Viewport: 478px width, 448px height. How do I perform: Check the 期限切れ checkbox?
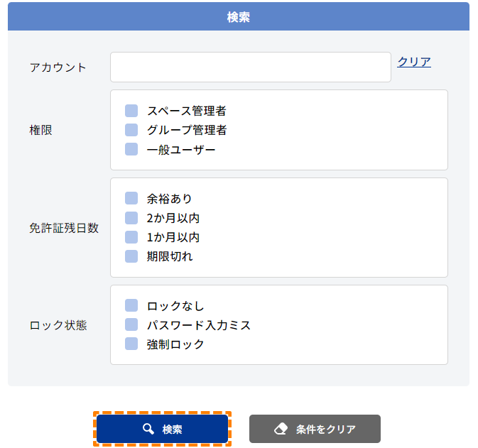(x=131, y=256)
